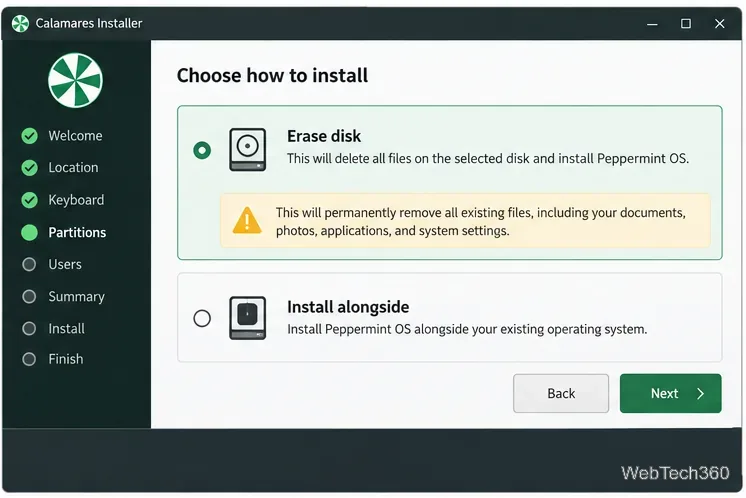The height and width of the screenshot is (498, 746).
Task: Close the Calamares Installer window
Action: coord(719,24)
